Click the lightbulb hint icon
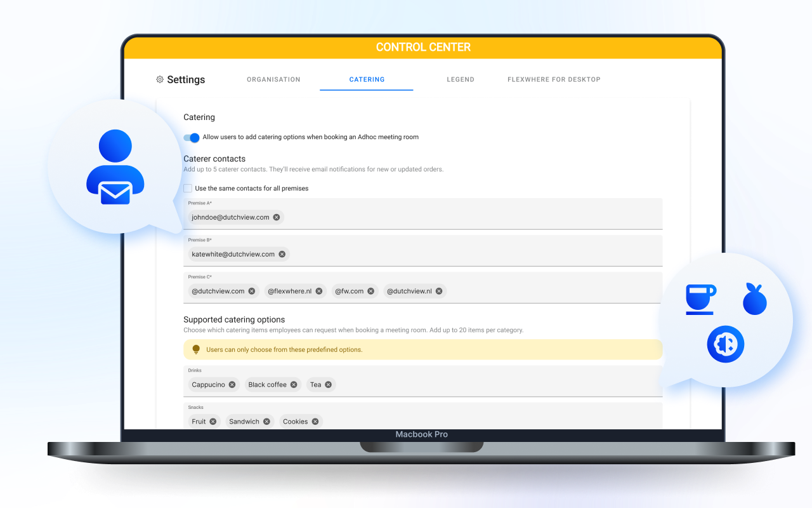 [196, 349]
